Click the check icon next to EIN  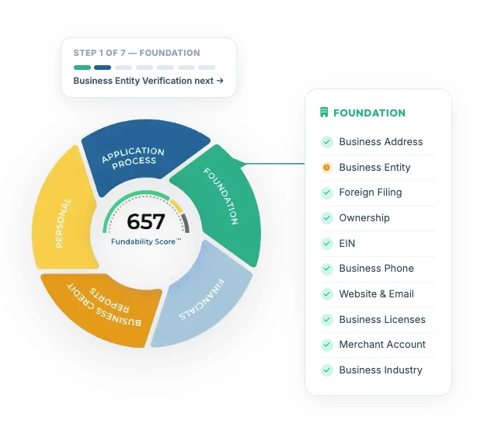(x=327, y=244)
